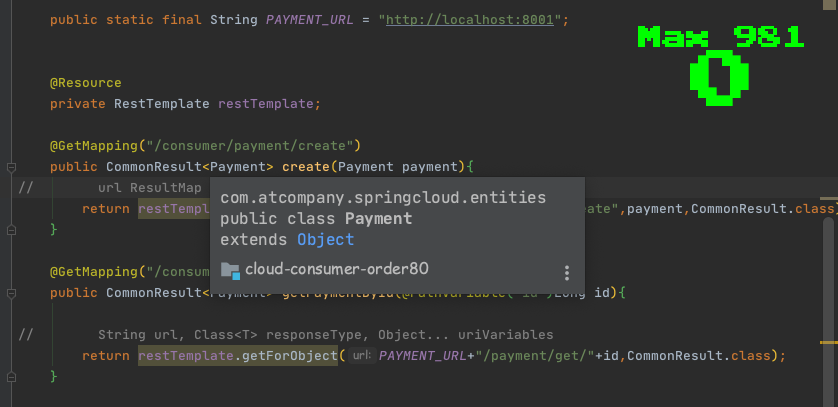Click @GetMapping above create method
Screen dimensions: 838x407
[x=94, y=146]
